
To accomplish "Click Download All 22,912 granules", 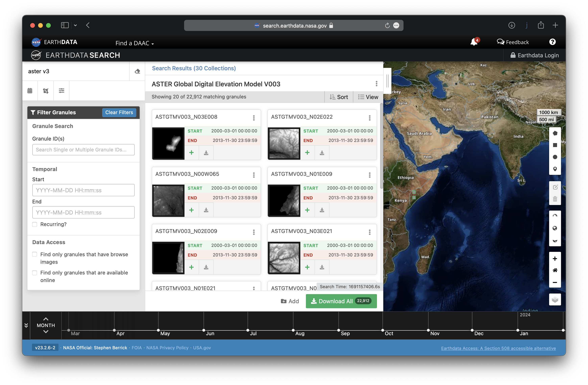I will [x=341, y=301].
